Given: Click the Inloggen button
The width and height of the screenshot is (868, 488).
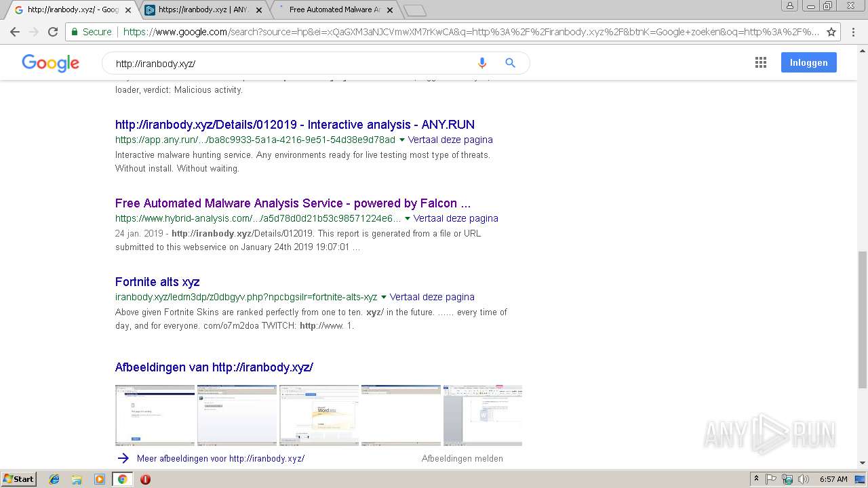Looking at the screenshot, I should [x=808, y=62].
